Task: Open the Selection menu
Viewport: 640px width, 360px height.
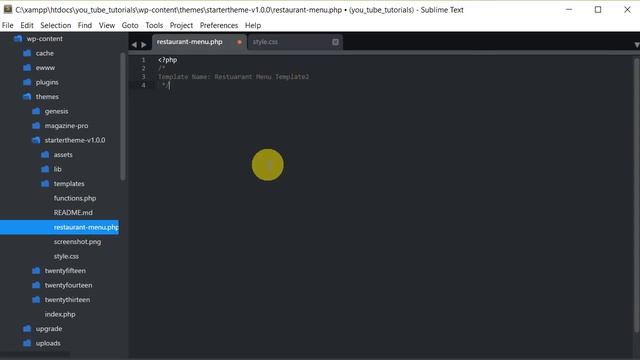Action: (56, 25)
